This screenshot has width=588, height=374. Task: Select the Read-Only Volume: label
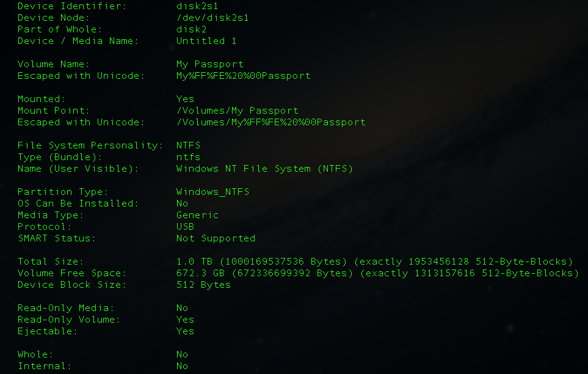pyautogui.click(x=69, y=320)
